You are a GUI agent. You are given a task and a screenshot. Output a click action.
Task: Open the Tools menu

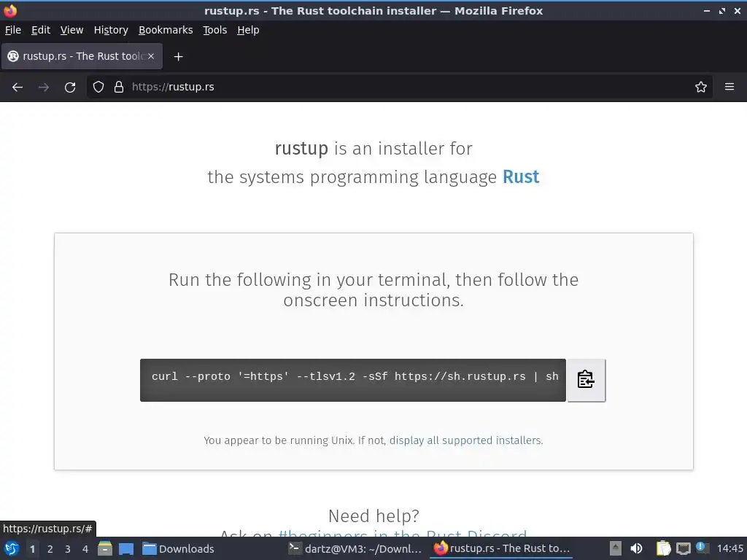pyautogui.click(x=215, y=30)
